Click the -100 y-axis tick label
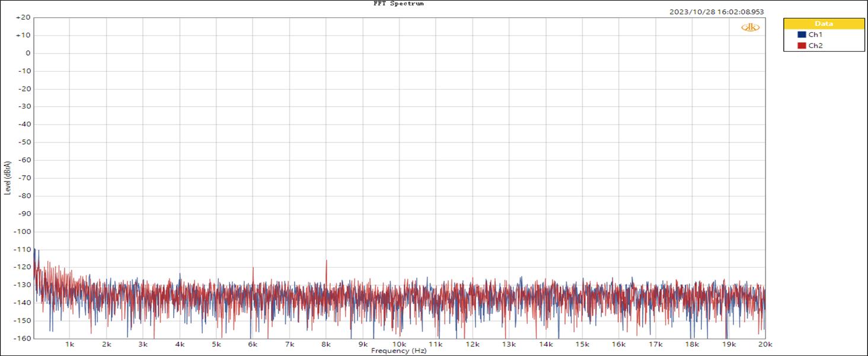This screenshot has height=356, width=868. 22,231
